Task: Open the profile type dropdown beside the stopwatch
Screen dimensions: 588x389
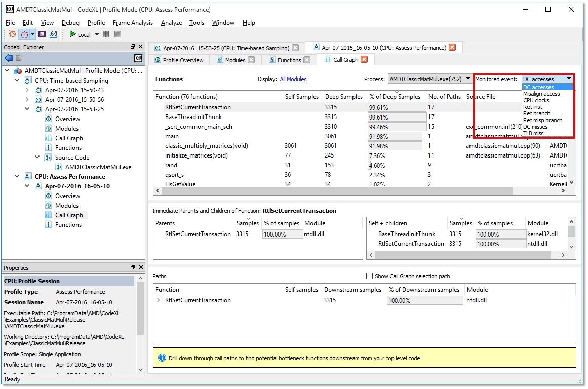Action: point(32,34)
